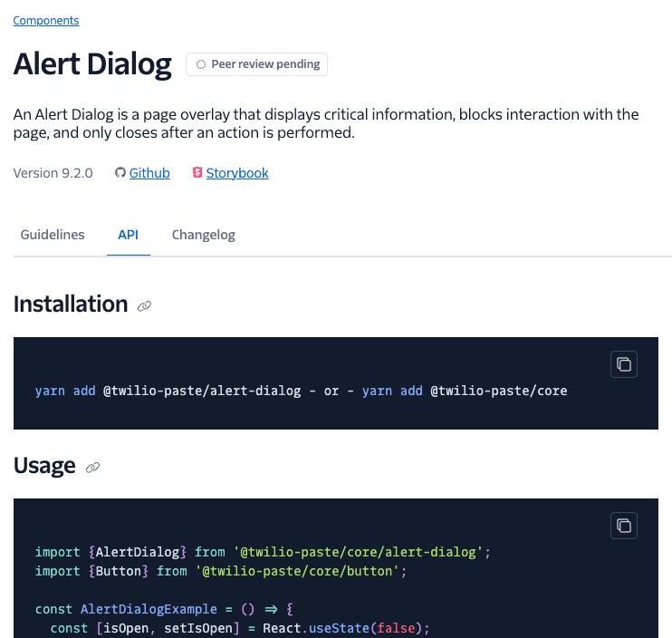Click the Version 9.2.0 text

click(53, 173)
